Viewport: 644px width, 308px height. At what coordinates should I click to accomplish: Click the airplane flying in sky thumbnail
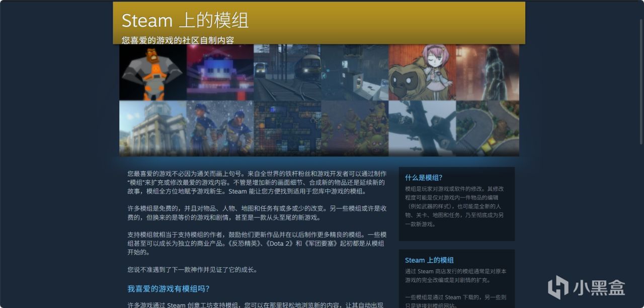tap(422, 128)
